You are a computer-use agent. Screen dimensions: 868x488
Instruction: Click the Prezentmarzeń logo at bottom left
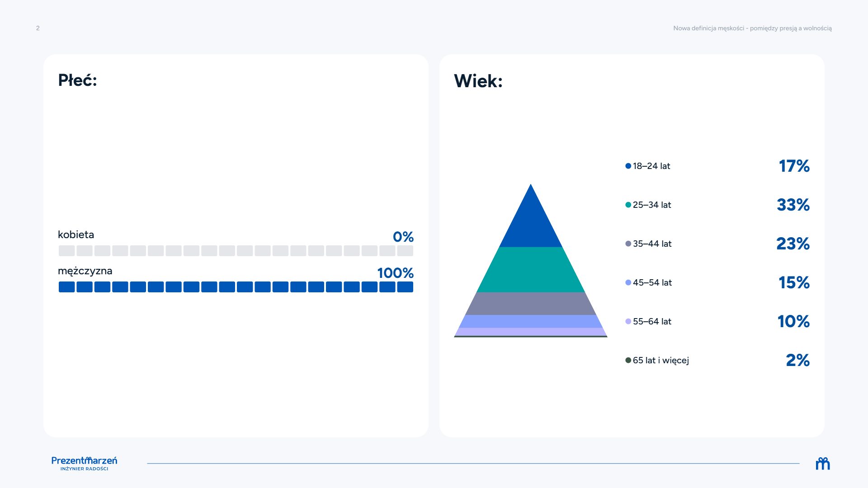point(84,463)
